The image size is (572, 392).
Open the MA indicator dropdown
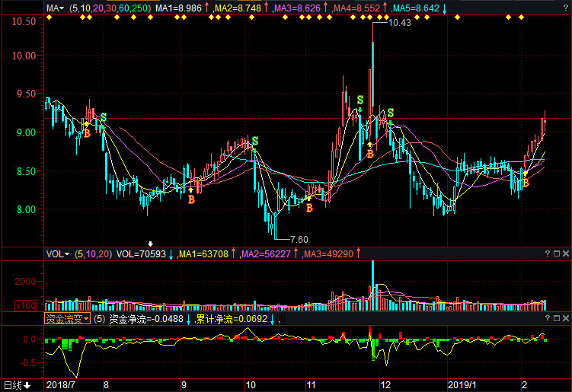56,8
